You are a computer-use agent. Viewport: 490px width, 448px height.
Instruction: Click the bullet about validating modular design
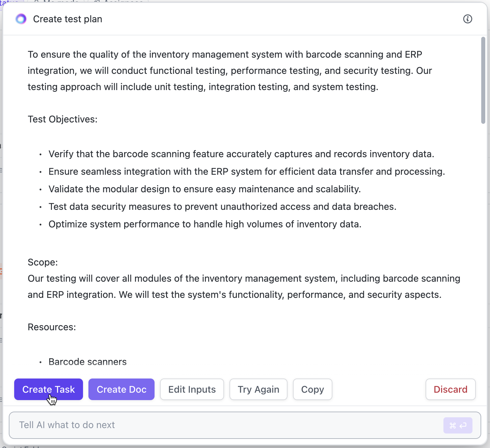[205, 189]
